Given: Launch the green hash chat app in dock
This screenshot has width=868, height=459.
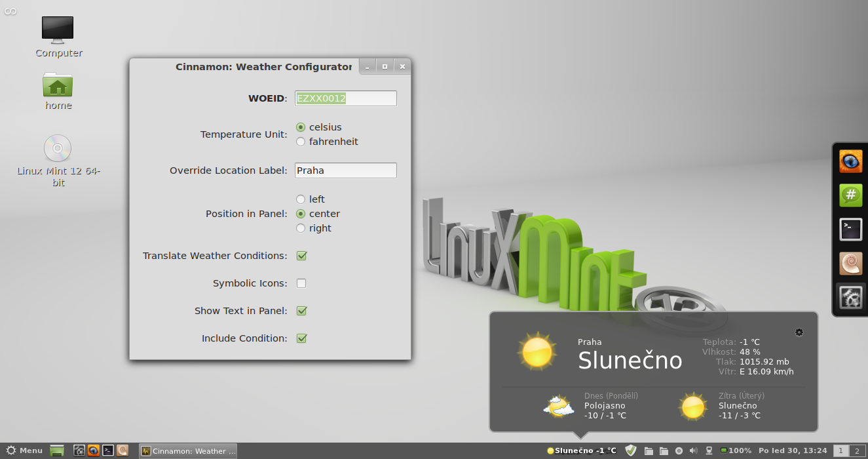Looking at the screenshot, I should pos(851,195).
